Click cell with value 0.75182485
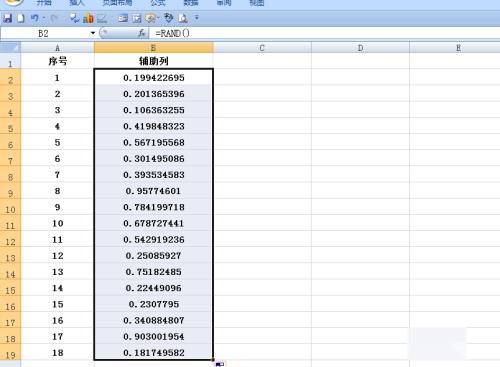The height and width of the screenshot is (367, 500). point(153,272)
